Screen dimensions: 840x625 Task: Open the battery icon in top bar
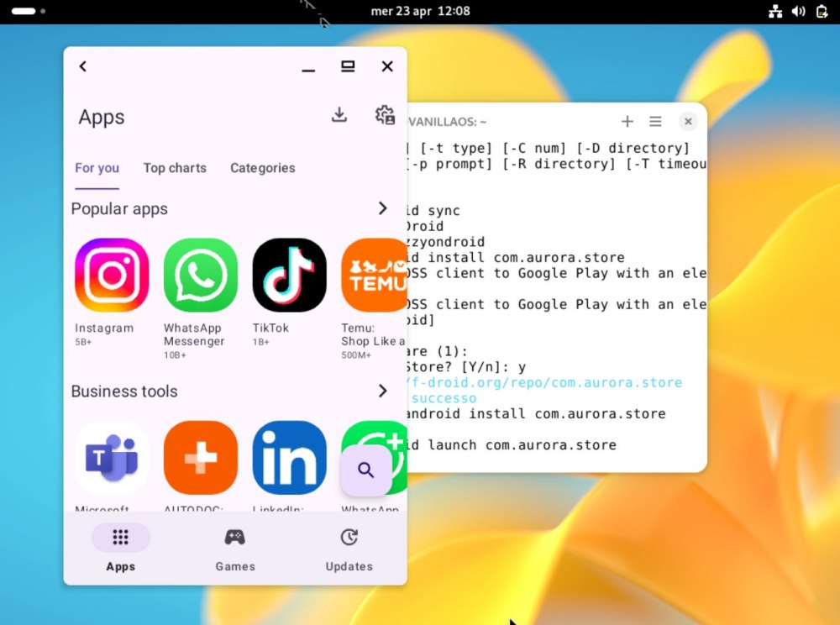(822, 11)
